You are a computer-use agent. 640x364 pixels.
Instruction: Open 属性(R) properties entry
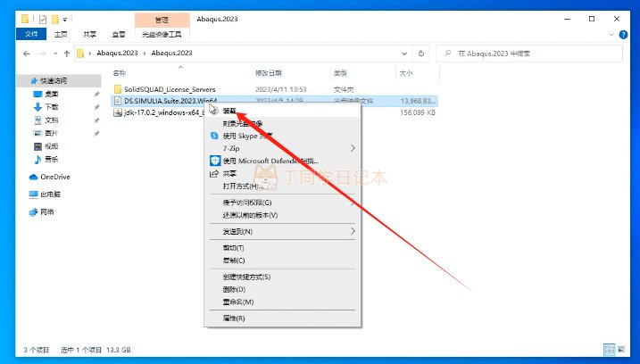[282, 318]
